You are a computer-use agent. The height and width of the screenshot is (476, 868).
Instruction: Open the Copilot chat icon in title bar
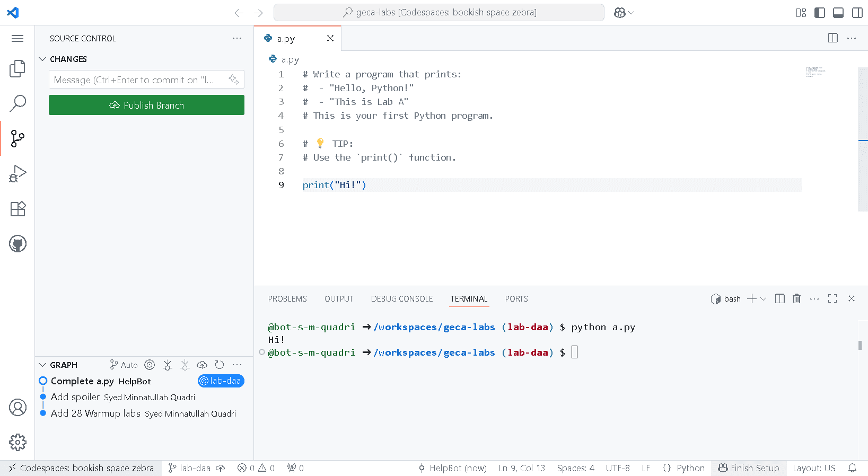[620, 13]
